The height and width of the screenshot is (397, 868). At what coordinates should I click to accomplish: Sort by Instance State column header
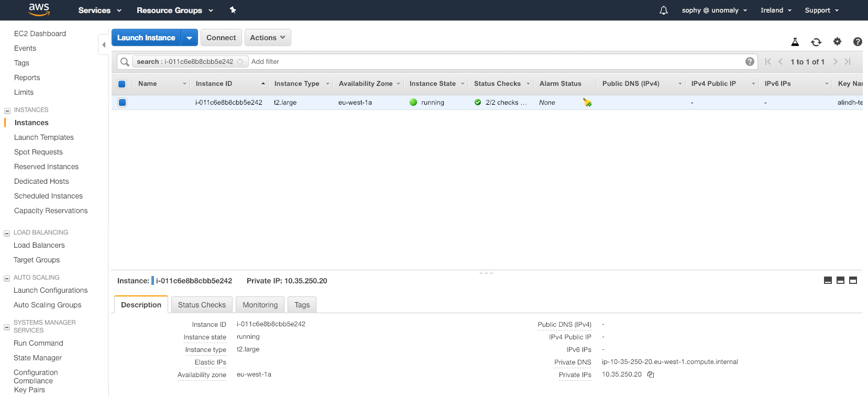pos(436,84)
